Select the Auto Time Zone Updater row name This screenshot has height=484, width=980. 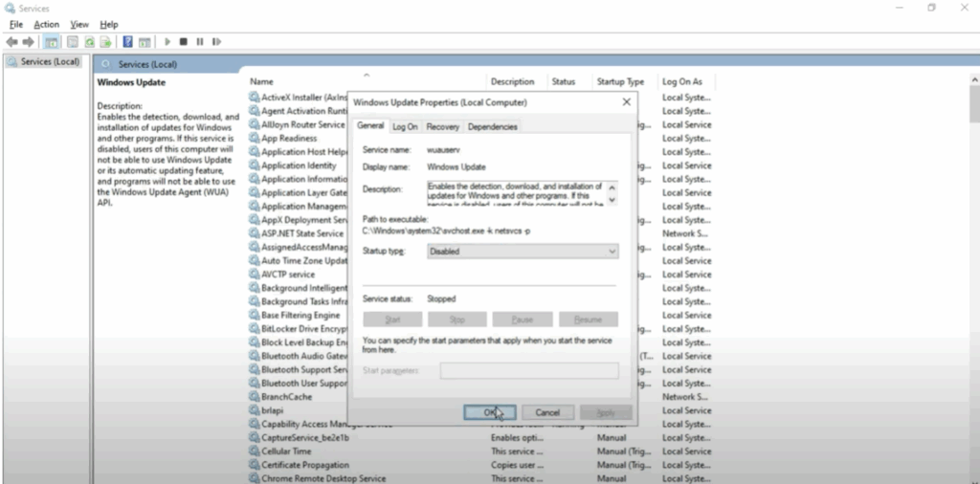click(x=304, y=260)
